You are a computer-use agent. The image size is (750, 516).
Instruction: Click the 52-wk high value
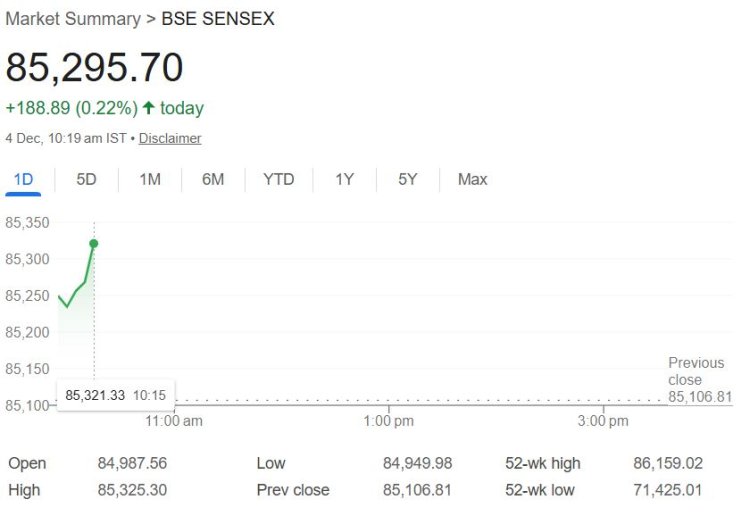[696, 464]
